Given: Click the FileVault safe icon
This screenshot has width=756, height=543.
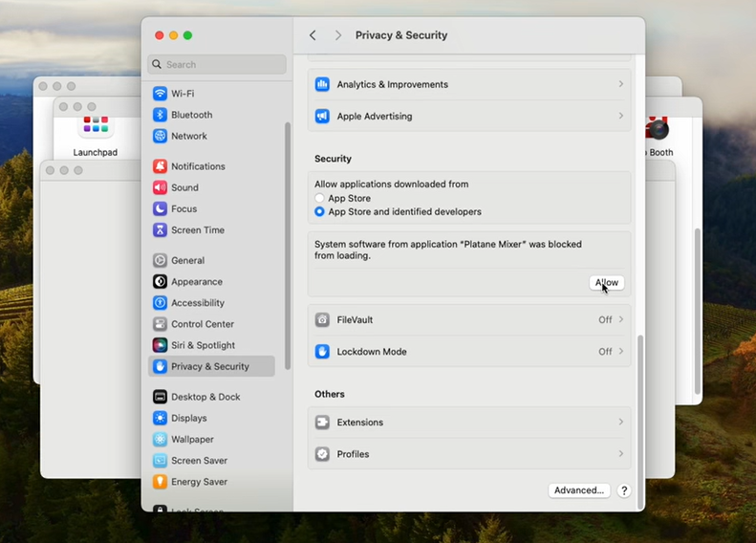Looking at the screenshot, I should coord(322,319).
